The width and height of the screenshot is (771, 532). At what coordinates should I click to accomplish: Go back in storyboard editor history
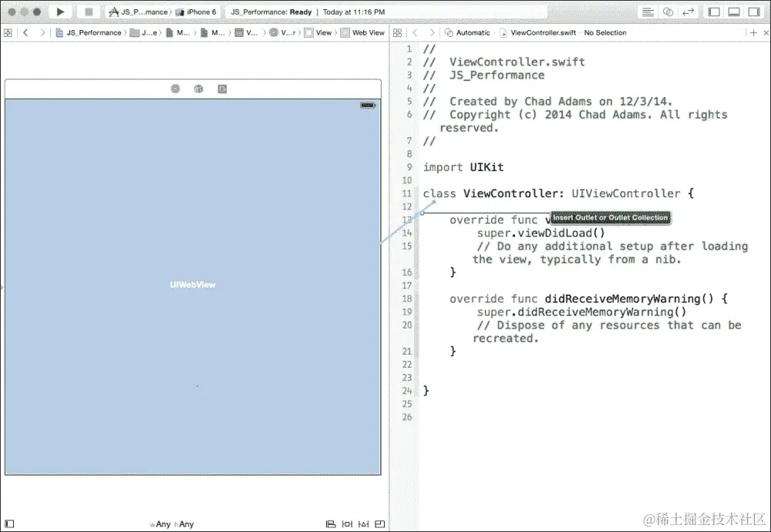click(x=25, y=33)
